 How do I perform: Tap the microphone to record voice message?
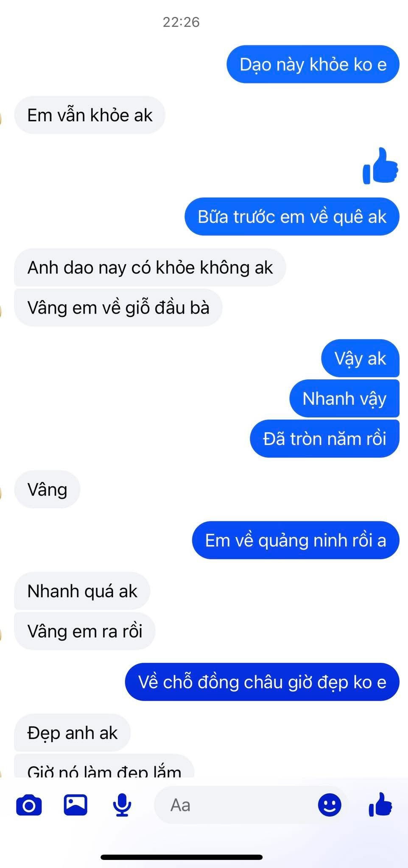point(122,805)
